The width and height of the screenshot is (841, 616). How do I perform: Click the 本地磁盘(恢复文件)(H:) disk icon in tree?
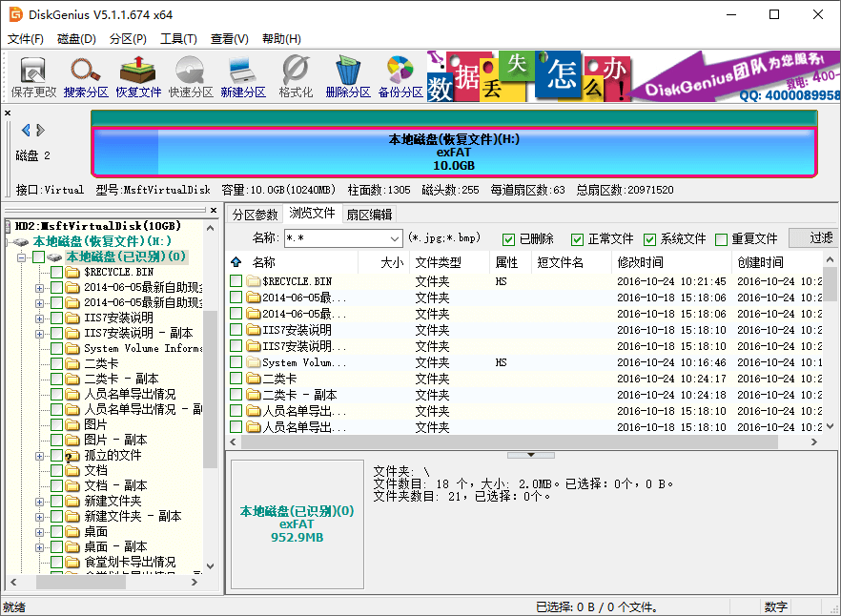(x=20, y=242)
